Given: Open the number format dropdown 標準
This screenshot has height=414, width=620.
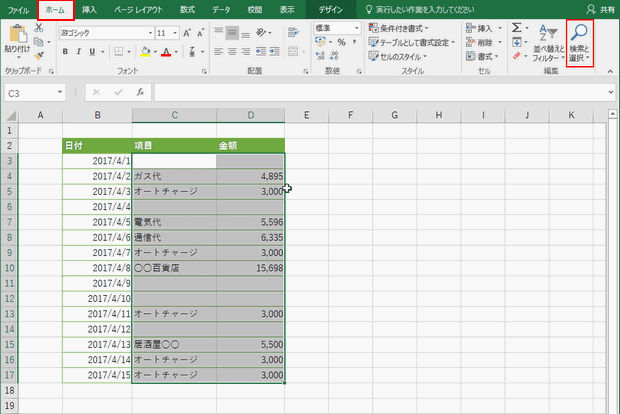Looking at the screenshot, I should pyautogui.click(x=338, y=28).
